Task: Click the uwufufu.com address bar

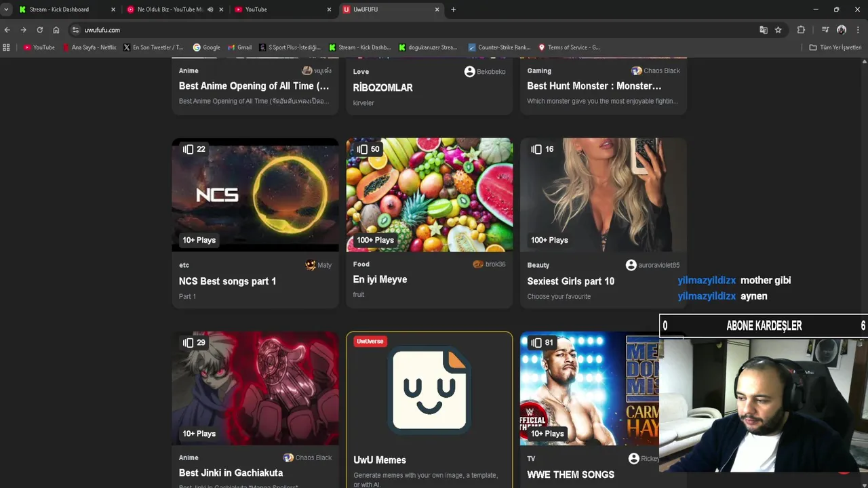Action: pos(414,30)
